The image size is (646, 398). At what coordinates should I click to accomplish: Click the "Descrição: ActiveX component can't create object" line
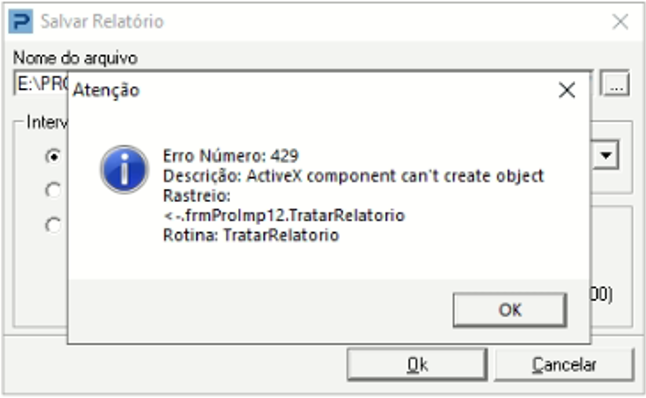tap(353, 176)
